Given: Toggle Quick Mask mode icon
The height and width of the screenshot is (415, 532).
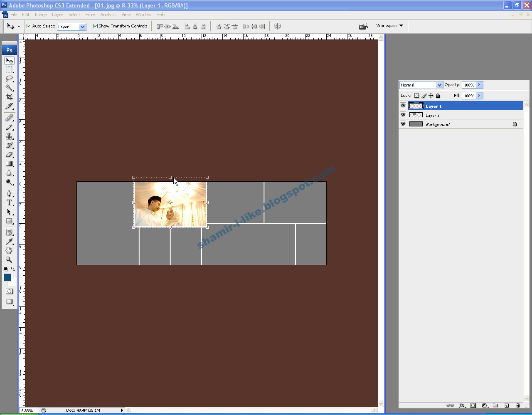Looking at the screenshot, I should click(x=9, y=291).
